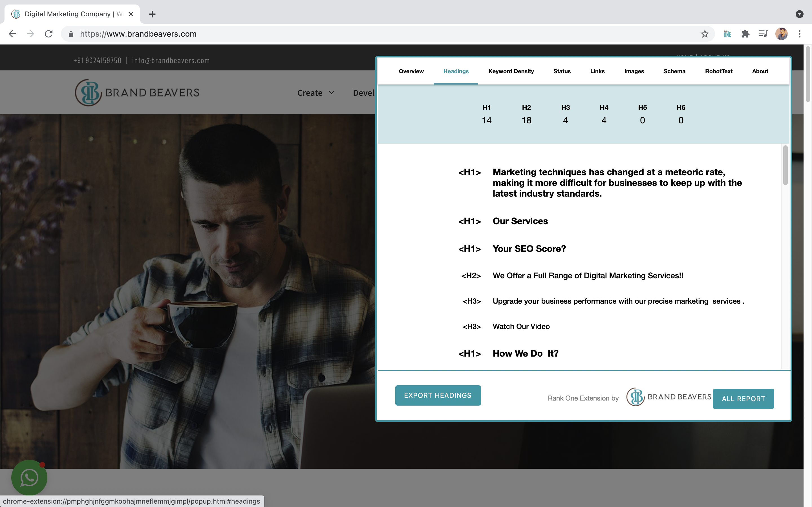Bookmark the page with the star icon
The width and height of the screenshot is (812, 507).
pos(705,34)
